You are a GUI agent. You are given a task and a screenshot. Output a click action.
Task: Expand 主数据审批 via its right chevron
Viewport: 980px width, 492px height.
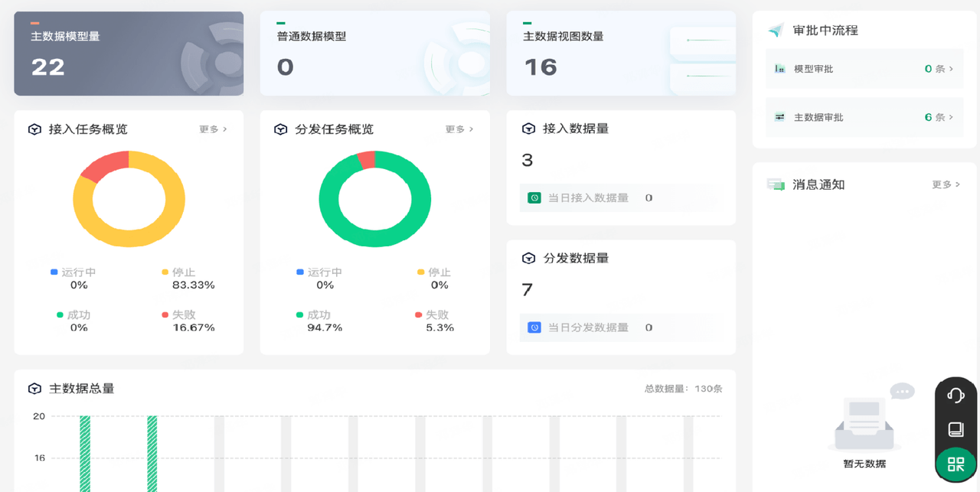click(x=951, y=116)
